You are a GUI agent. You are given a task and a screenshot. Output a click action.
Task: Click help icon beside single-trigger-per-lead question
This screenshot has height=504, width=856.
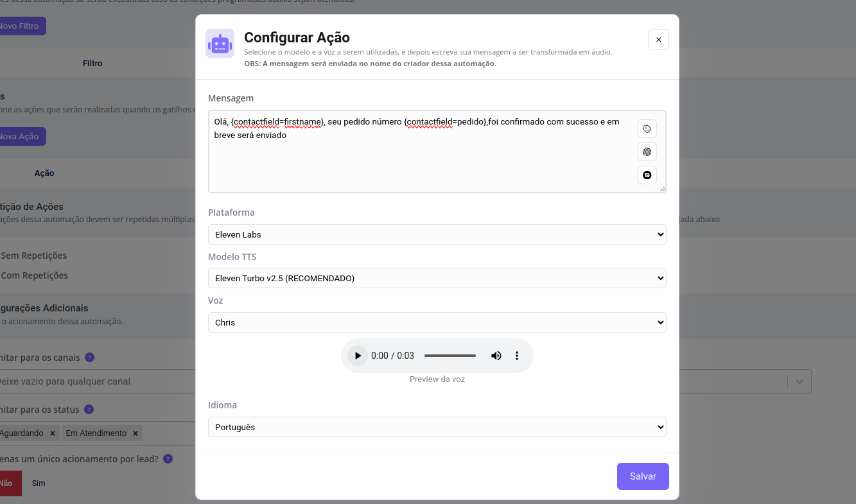click(x=168, y=459)
